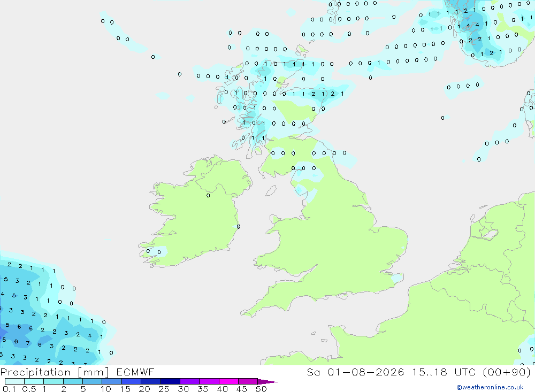Pick the 10–15 mm blue legend swatch
The height and width of the screenshot is (392, 535).
pyautogui.click(x=112, y=381)
